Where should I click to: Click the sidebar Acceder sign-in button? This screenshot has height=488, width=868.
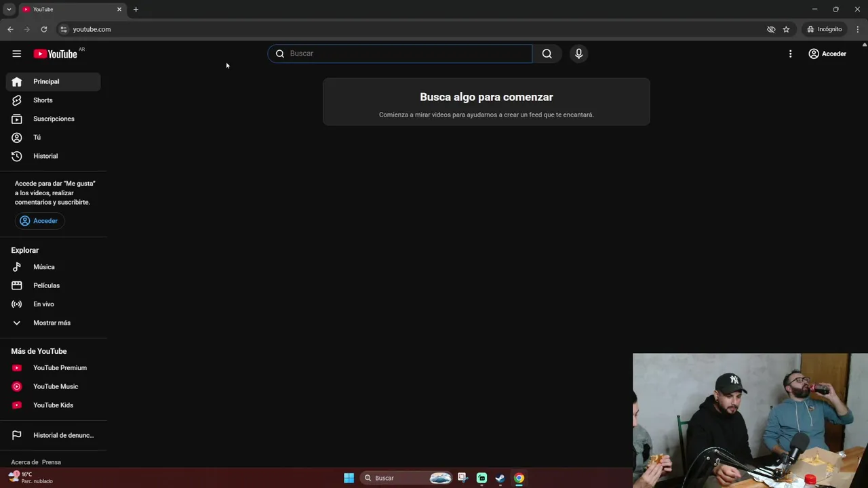pos(39,221)
